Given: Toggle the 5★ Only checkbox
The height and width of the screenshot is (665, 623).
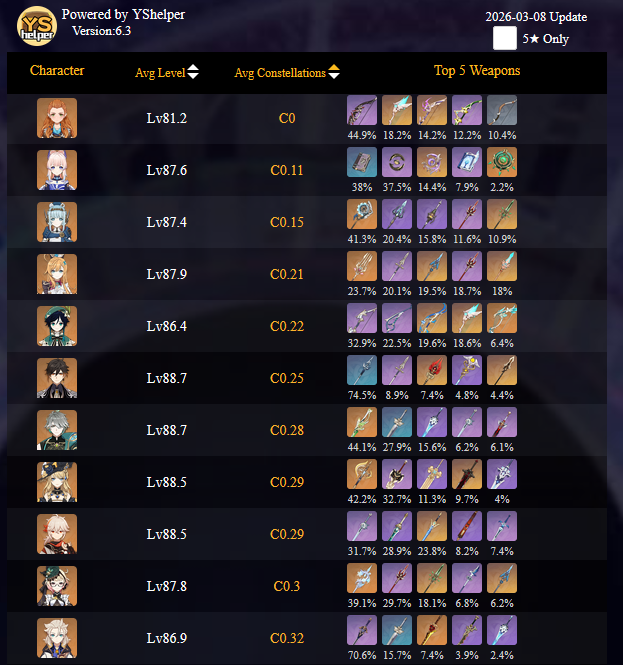Looking at the screenshot, I should tap(505, 38).
